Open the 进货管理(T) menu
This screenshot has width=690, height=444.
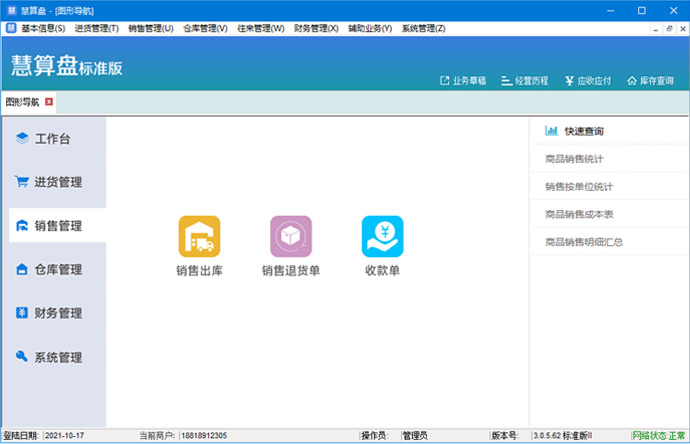tap(97, 28)
